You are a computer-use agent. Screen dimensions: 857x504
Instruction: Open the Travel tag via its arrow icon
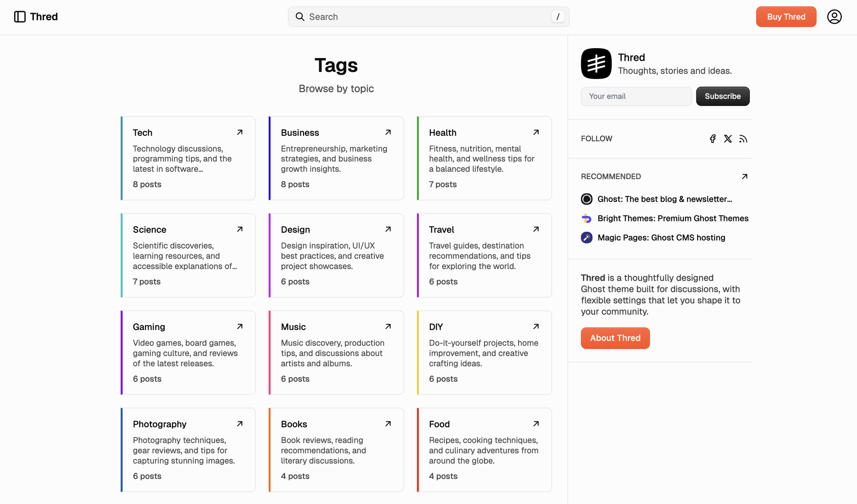(x=536, y=229)
